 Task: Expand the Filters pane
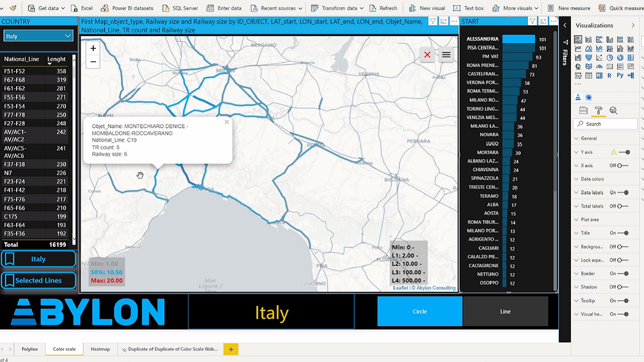565,25
